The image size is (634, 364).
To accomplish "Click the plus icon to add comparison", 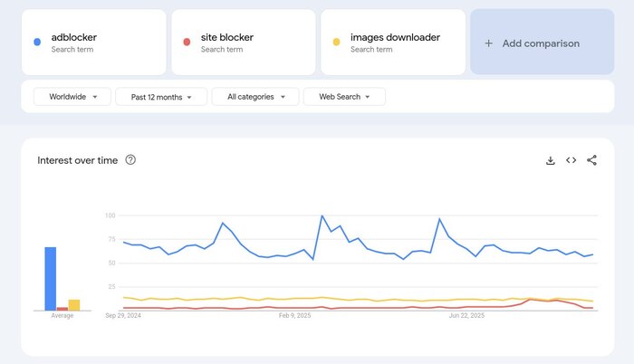I will point(489,43).
